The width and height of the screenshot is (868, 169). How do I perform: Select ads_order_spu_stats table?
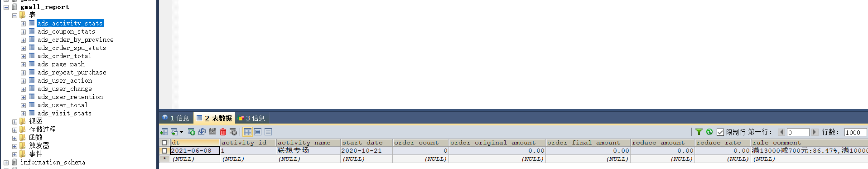72,48
